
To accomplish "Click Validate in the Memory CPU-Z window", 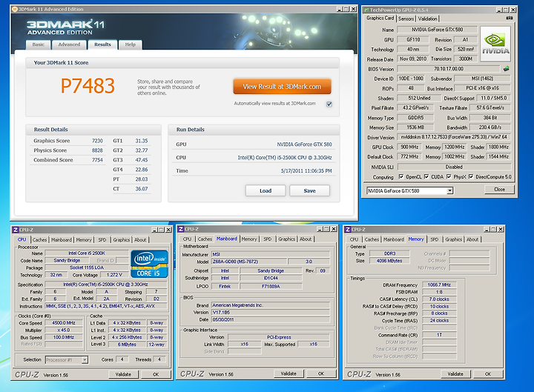I will click(455, 374).
